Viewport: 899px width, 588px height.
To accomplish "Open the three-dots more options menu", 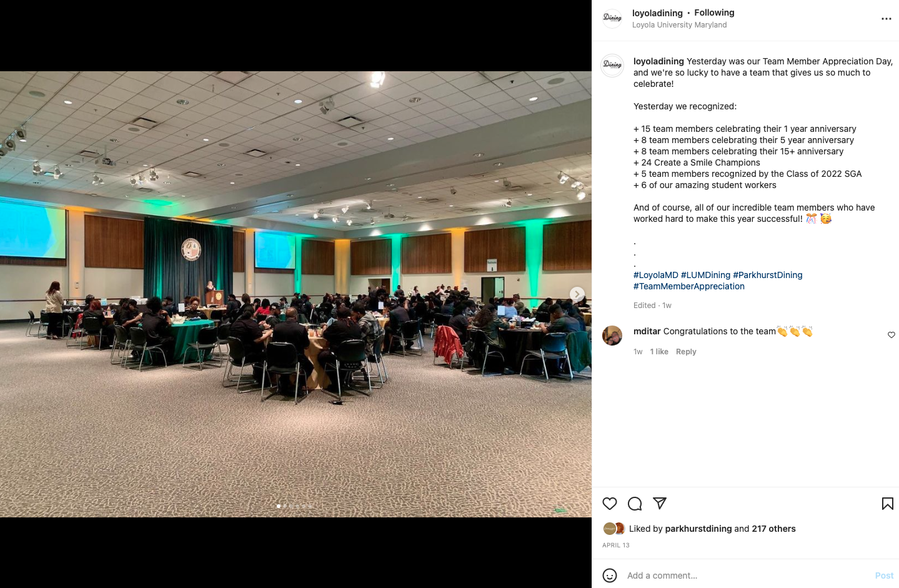I will 886,19.
